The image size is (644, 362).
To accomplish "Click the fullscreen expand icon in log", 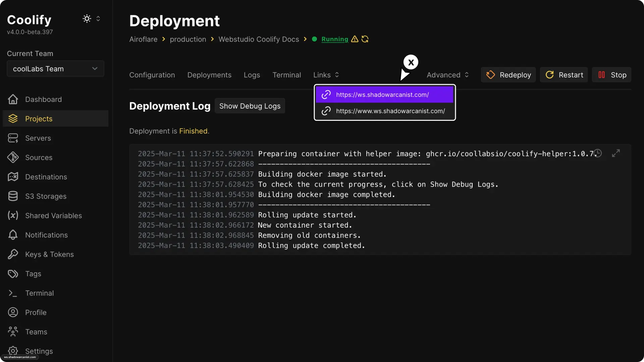I will click(x=616, y=154).
